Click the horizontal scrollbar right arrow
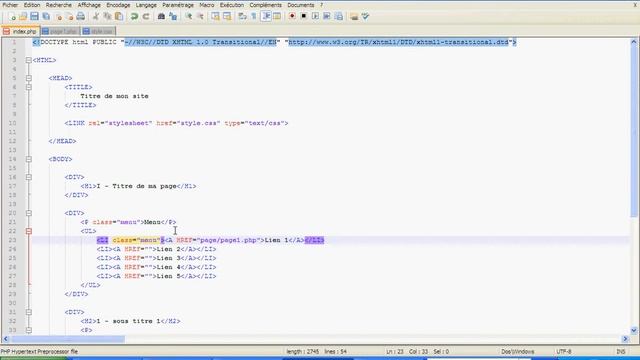This screenshot has height=360, width=640. pyautogui.click(x=625, y=339)
